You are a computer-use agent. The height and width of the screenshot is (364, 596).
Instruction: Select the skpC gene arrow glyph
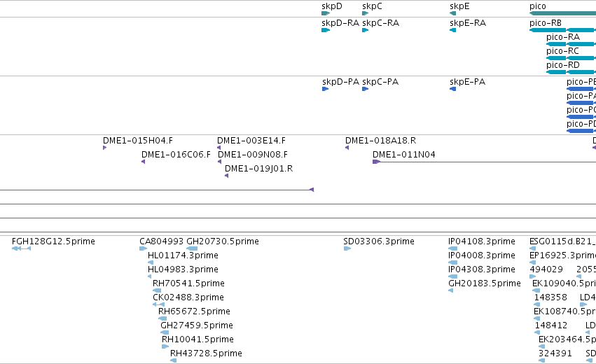(x=366, y=13)
